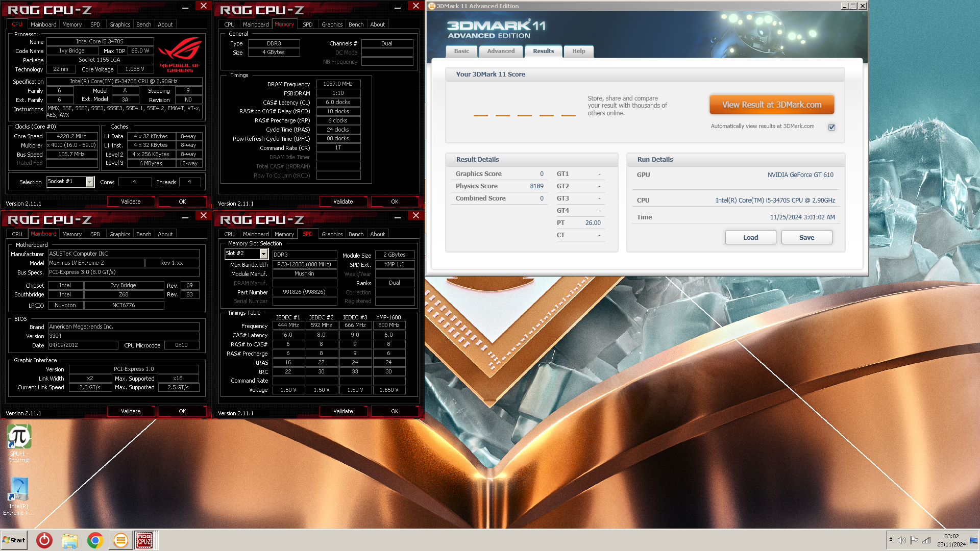The height and width of the screenshot is (551, 980).
Task: Open 3DMark orange taskbar icon
Action: point(121,540)
